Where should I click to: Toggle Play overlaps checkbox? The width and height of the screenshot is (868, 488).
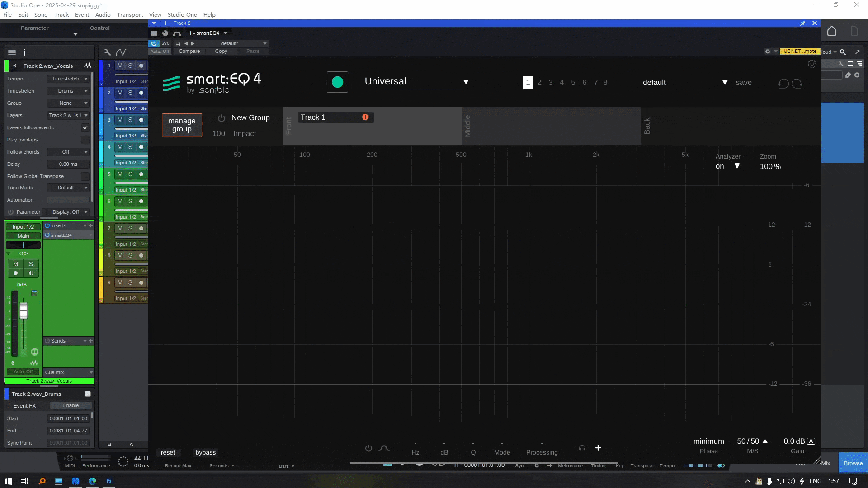click(85, 140)
